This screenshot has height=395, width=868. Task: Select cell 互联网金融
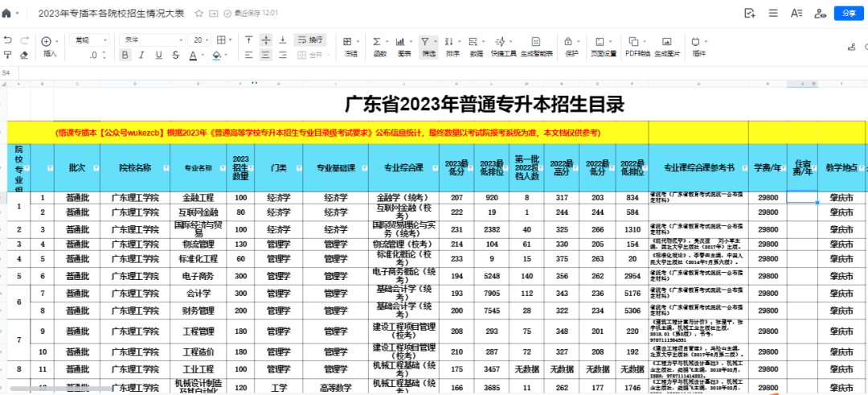(199, 212)
